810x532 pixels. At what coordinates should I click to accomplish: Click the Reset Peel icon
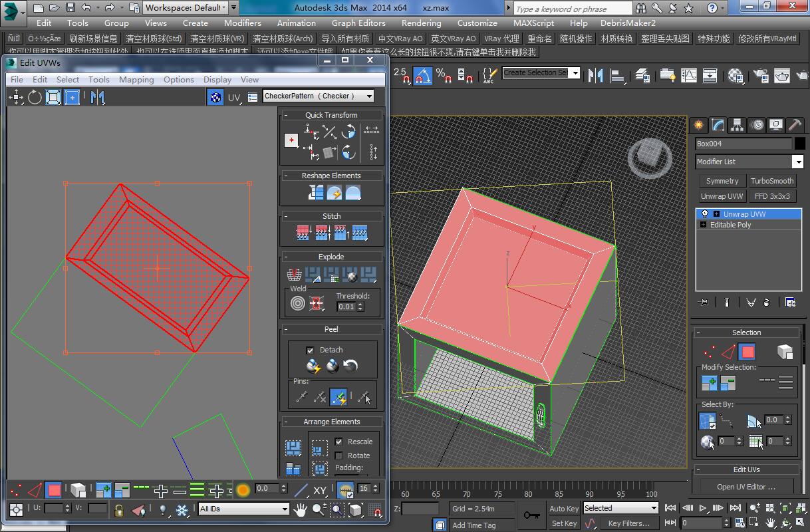(x=350, y=366)
